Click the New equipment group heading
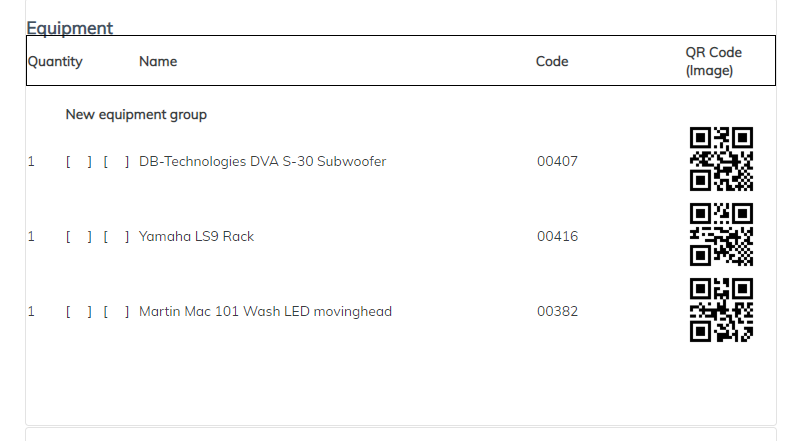This screenshot has width=799, height=441. 136,115
